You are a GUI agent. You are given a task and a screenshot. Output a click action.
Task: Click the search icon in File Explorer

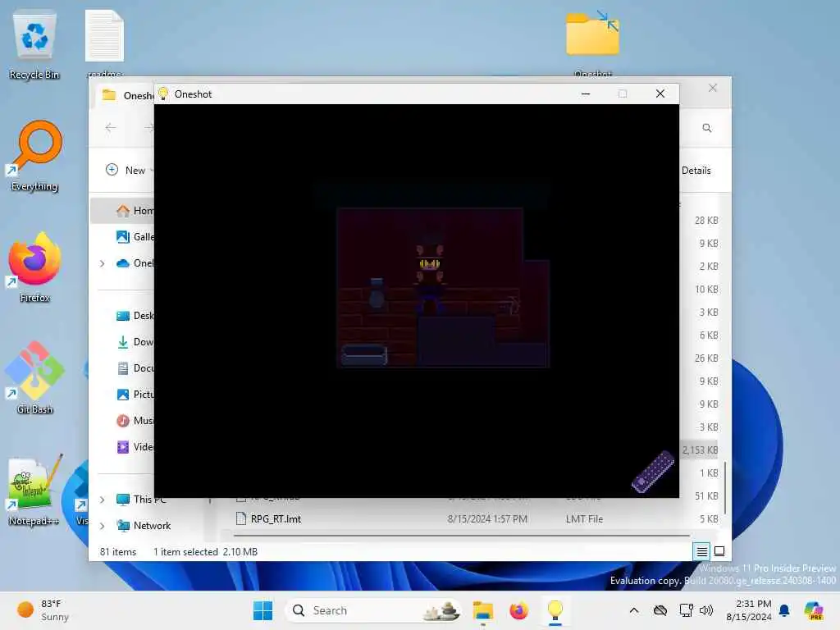point(707,128)
